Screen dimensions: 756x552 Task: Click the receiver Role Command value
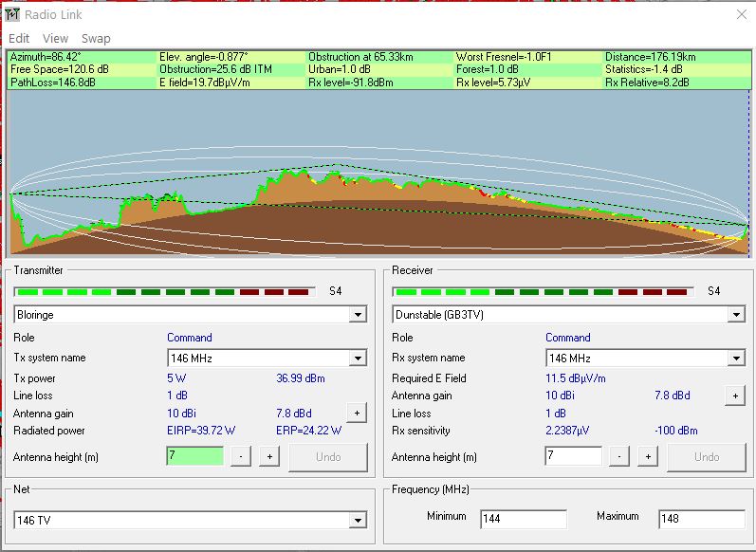coord(568,338)
